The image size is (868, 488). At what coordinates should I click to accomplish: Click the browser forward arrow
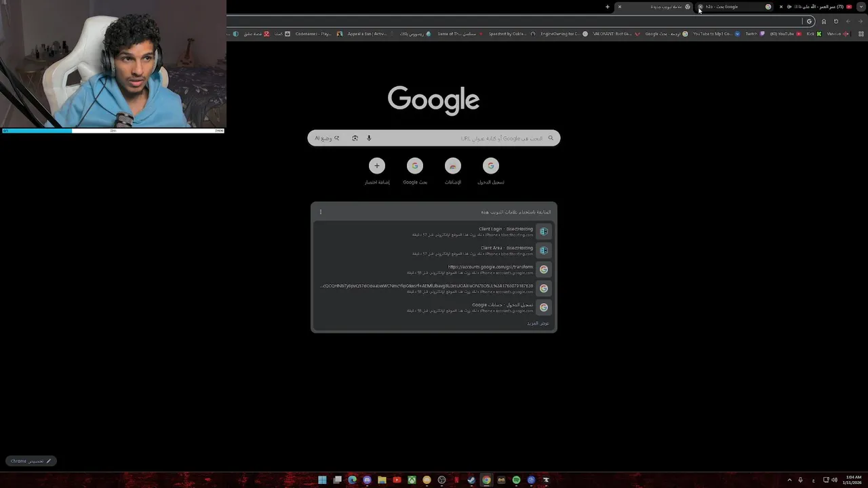coord(848,21)
